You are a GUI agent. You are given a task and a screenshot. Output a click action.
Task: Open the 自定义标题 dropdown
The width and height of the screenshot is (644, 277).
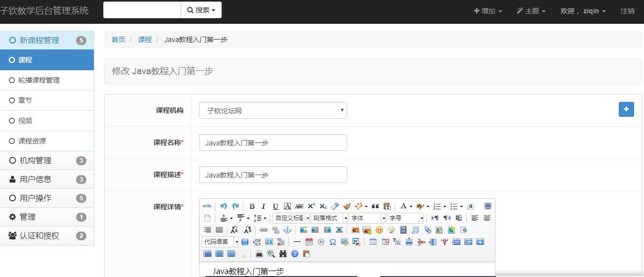(291, 218)
